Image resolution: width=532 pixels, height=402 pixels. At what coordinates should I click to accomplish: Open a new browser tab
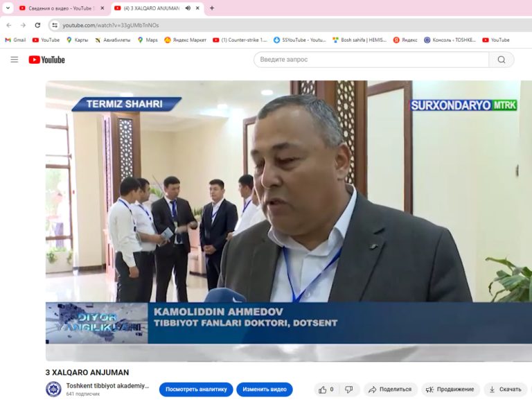pos(212,8)
